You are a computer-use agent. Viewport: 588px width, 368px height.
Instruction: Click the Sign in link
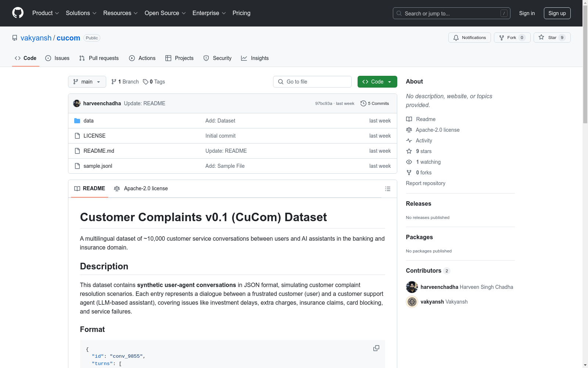point(527,13)
